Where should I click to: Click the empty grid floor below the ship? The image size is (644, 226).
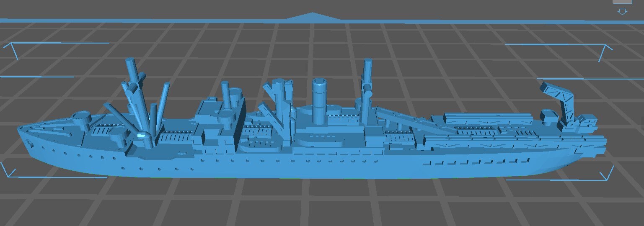[318, 201]
